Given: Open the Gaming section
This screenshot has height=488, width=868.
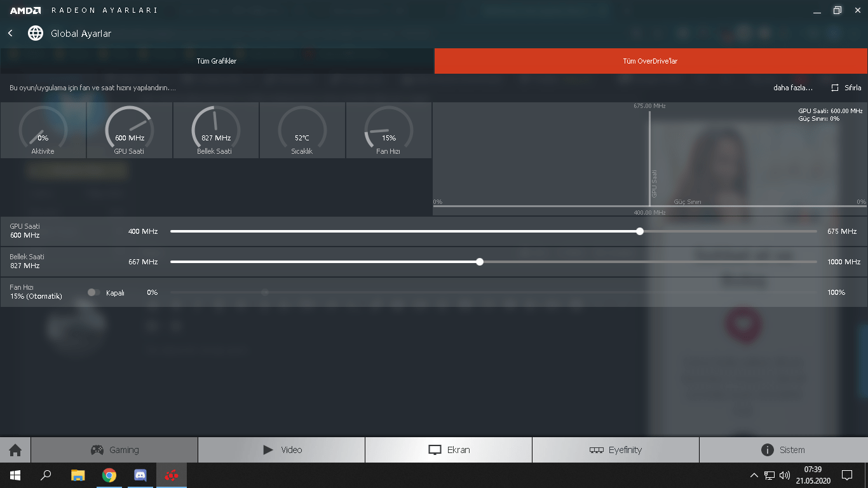Looking at the screenshot, I should (114, 450).
